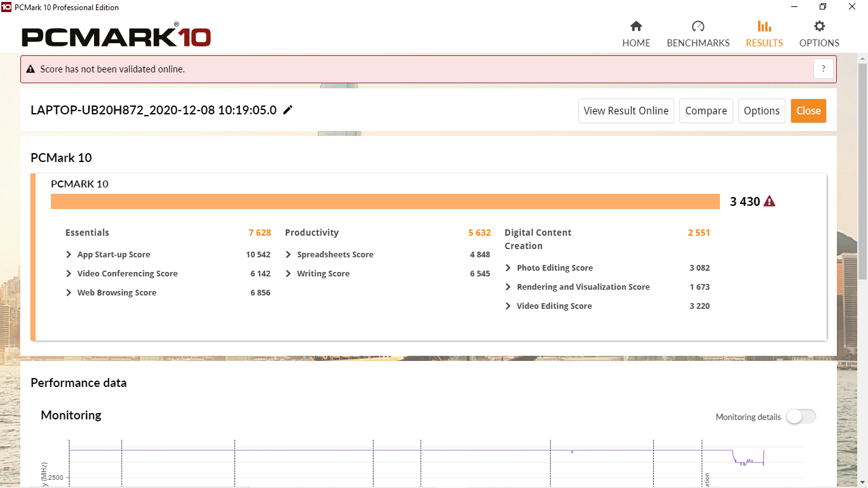The image size is (868, 488).
Task: Minimize the PCMark 10 window
Action: coord(795,7)
